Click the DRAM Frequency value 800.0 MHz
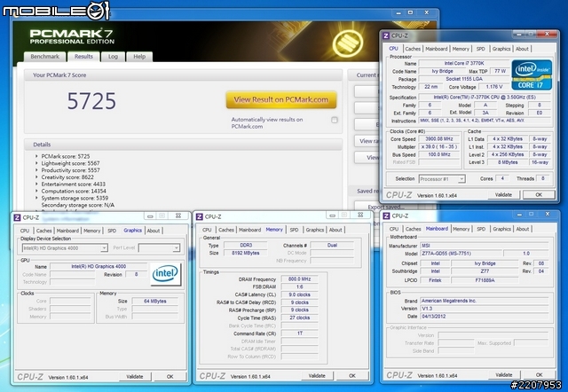Screen dimensions: 568x392 300,279
